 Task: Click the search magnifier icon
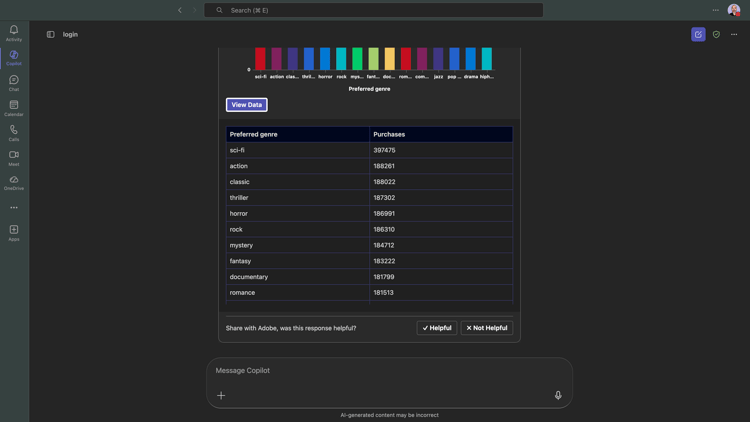[219, 10]
